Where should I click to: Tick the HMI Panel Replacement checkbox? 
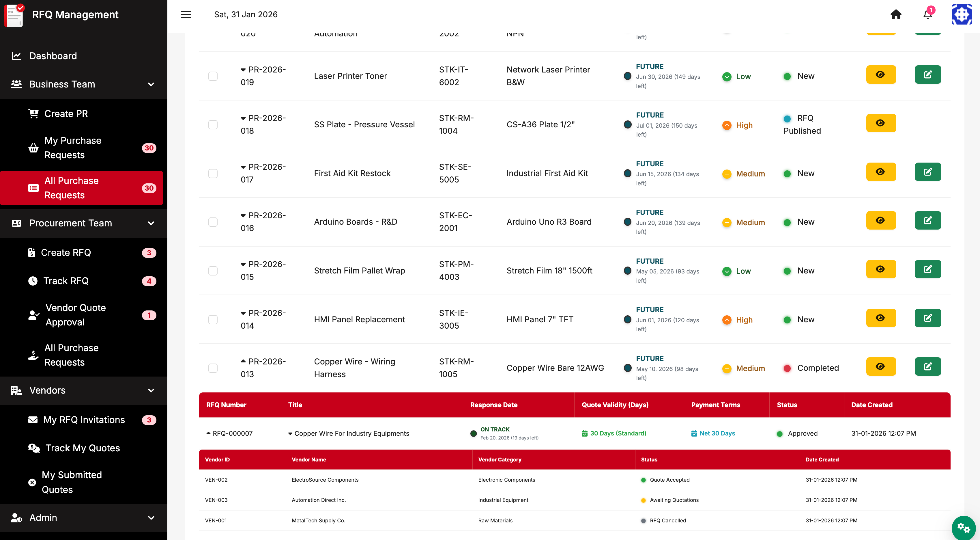(x=213, y=319)
